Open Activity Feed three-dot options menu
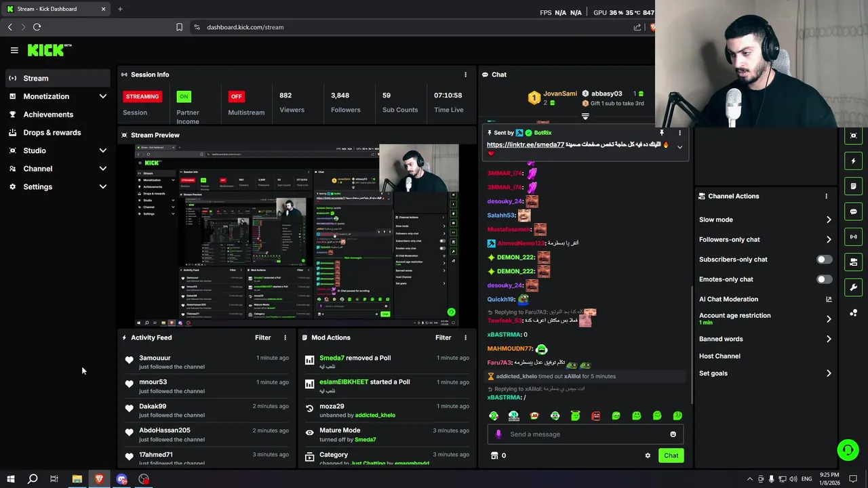The image size is (868, 488). click(x=285, y=338)
